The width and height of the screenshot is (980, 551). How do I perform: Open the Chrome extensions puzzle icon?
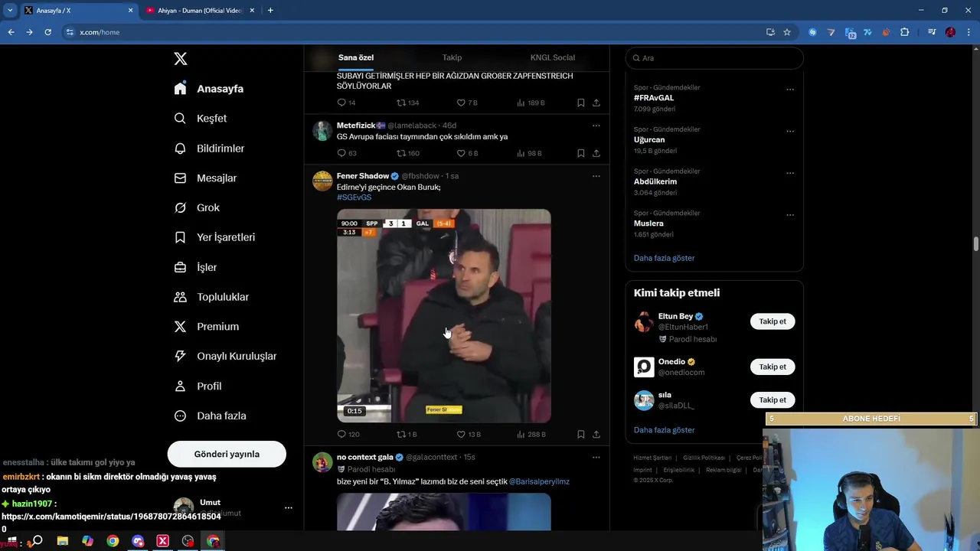tap(904, 32)
